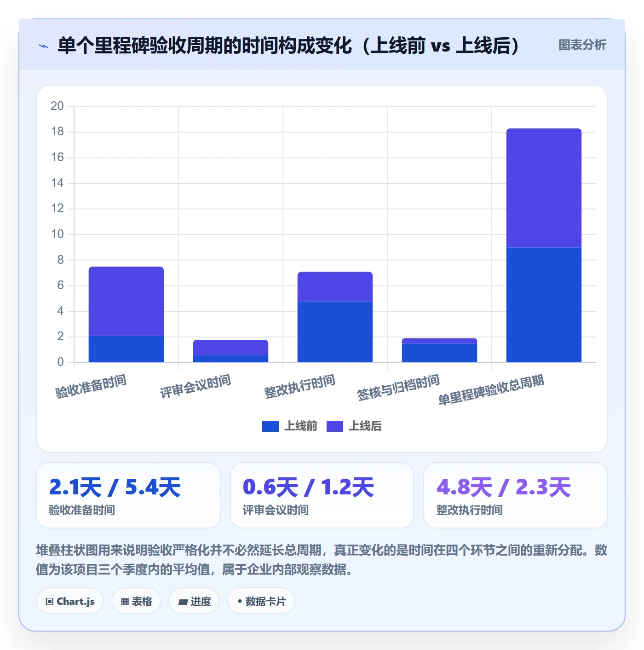The width and height of the screenshot is (644, 650).
Task: Click the description paragraph starting 堆叠柱状图
Action: pos(322,560)
